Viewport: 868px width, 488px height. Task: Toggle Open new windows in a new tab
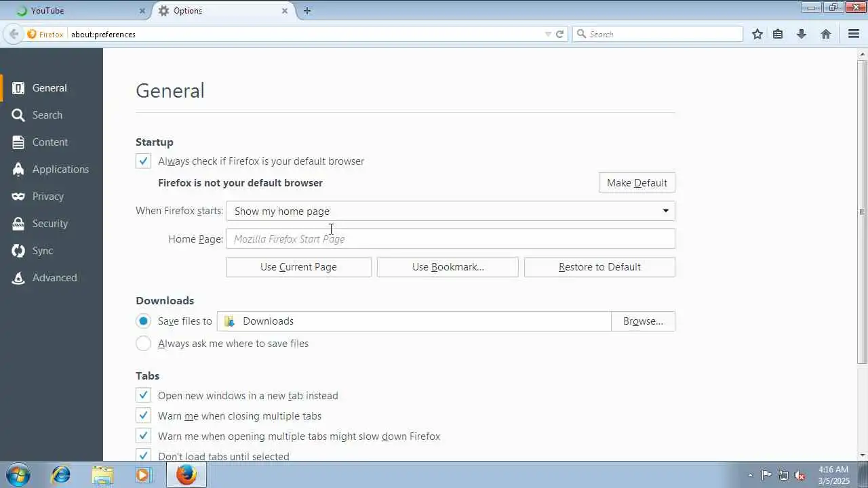click(x=143, y=396)
